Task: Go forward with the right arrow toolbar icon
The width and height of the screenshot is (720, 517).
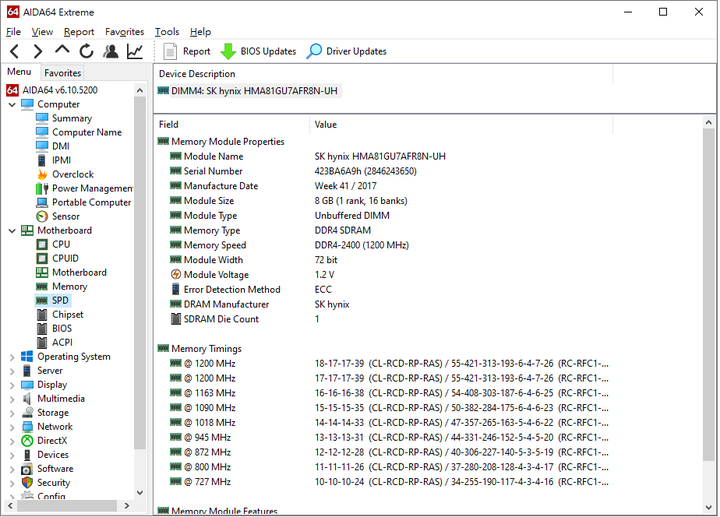Action: tap(38, 51)
